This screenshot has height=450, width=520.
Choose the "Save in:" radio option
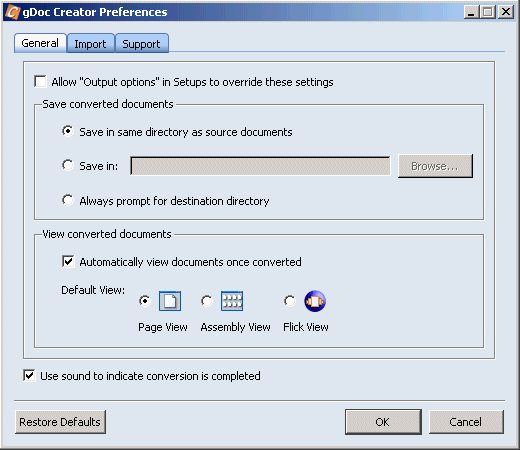tap(68, 165)
